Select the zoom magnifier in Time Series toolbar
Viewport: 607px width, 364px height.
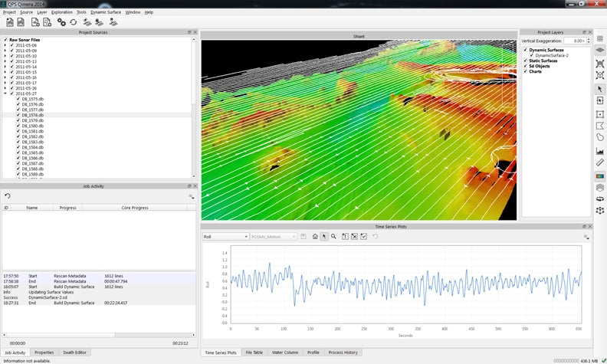click(x=333, y=237)
